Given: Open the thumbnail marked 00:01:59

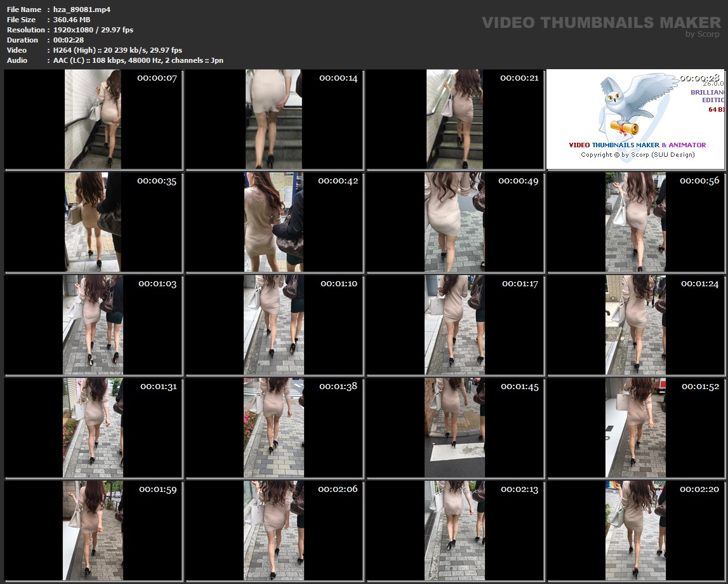Looking at the screenshot, I should (93, 531).
